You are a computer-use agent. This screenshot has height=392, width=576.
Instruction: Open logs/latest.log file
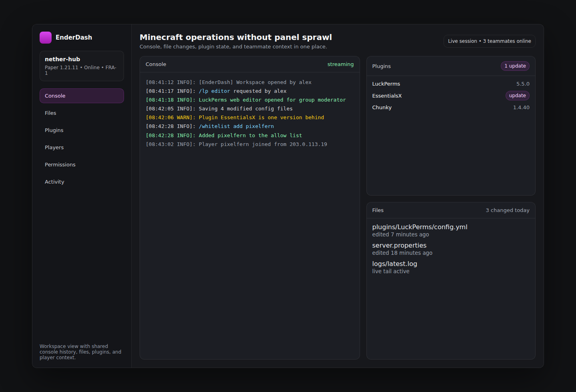tap(394, 264)
